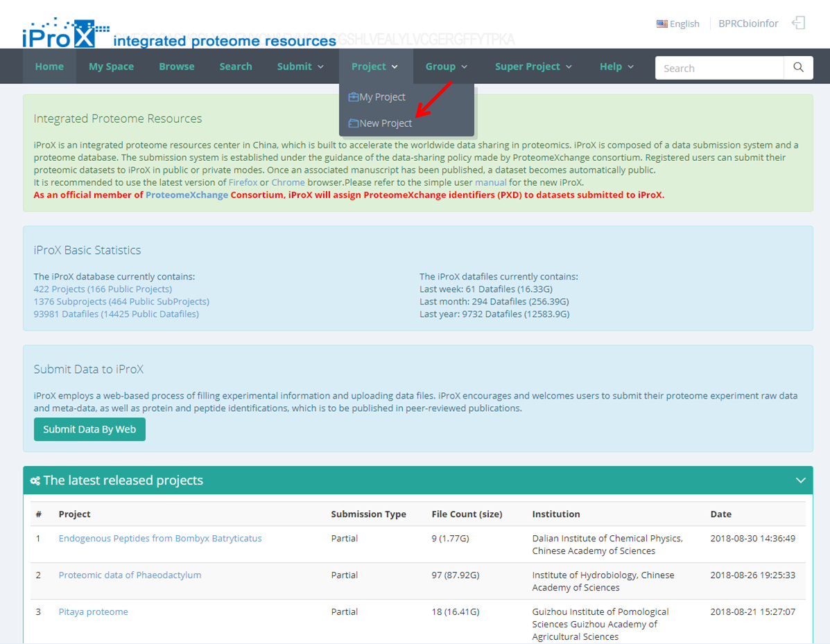The image size is (830, 644).
Task: Click the Guizhou Institute of Pomological Sciences cell
Action: tap(600, 625)
